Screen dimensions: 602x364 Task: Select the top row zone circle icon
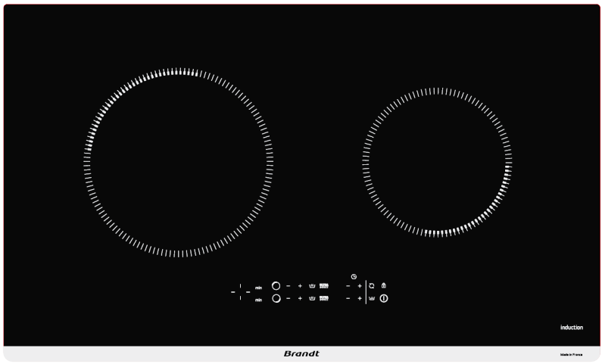click(276, 286)
